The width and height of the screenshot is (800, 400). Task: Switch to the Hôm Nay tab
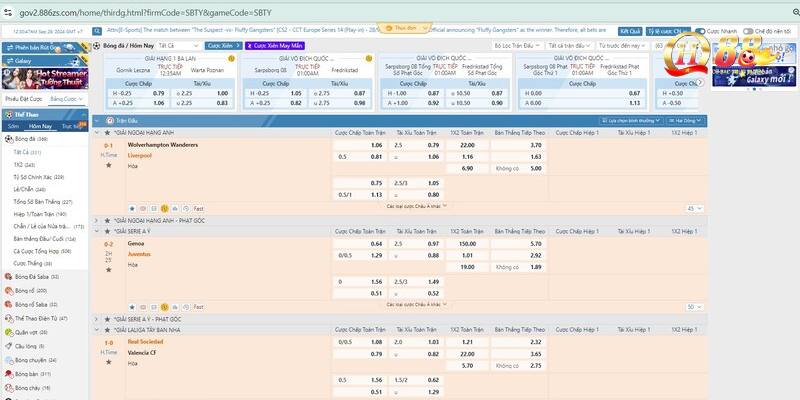pos(40,126)
